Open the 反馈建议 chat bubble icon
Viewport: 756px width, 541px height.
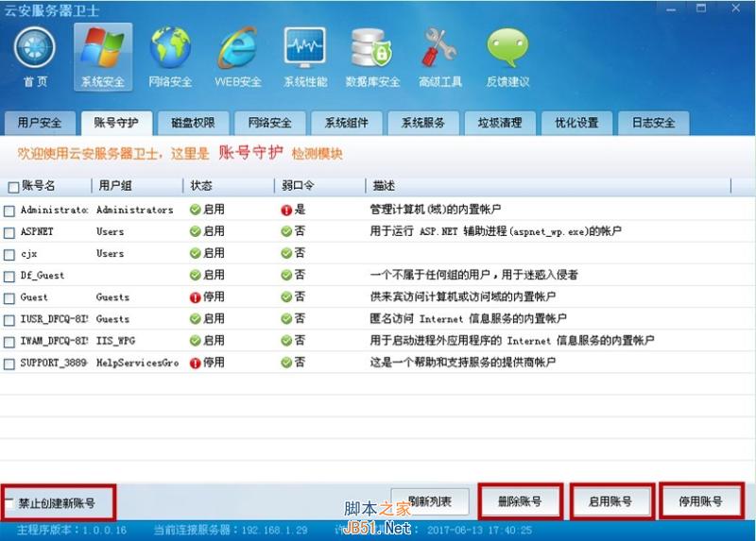click(507, 50)
